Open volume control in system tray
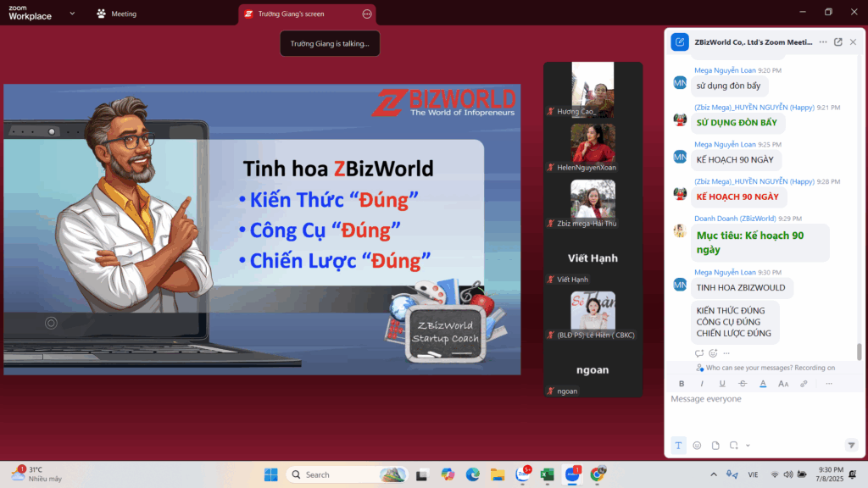 click(x=787, y=474)
